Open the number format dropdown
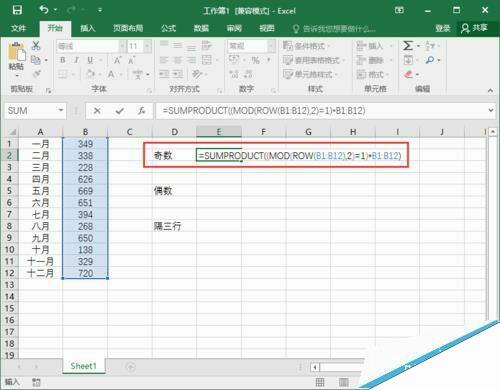 pyautogui.click(x=271, y=46)
